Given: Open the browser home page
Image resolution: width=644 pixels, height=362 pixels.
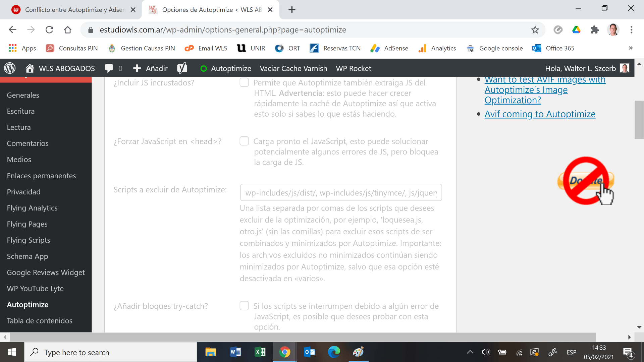Looking at the screenshot, I should pos(68,30).
